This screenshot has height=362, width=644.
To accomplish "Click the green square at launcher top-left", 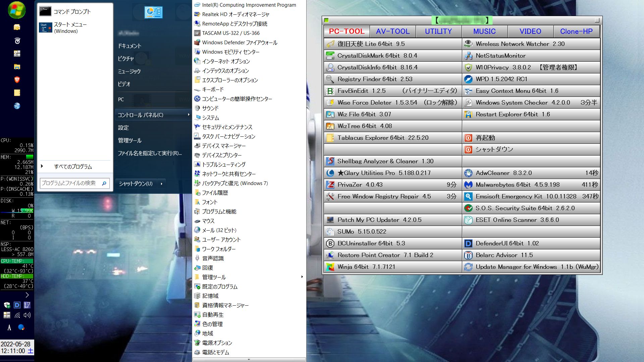I will click(x=327, y=20).
